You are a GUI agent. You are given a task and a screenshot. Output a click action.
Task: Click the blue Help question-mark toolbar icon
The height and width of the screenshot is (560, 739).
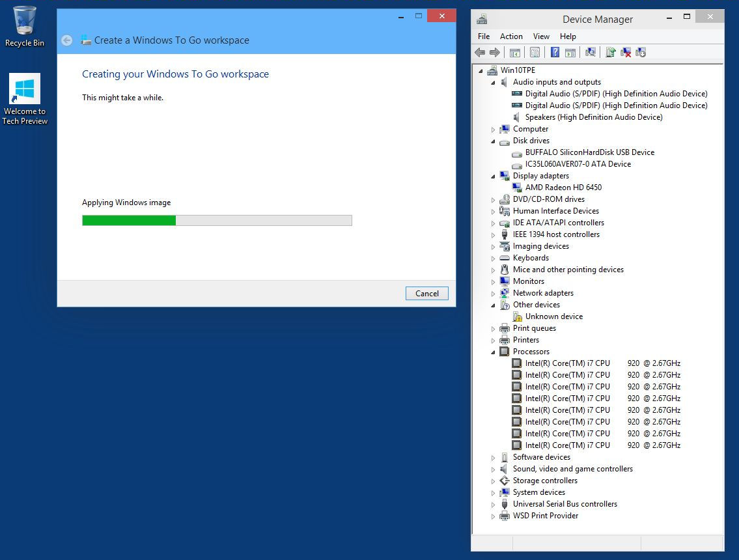point(555,52)
